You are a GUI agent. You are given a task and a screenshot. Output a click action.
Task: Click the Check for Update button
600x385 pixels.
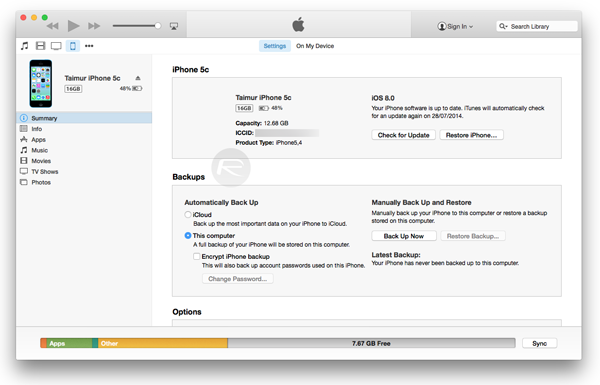coord(403,135)
